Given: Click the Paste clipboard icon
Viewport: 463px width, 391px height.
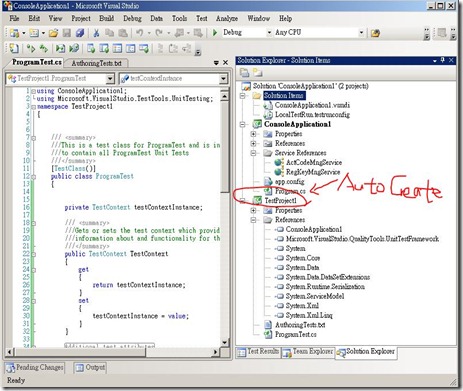Looking at the screenshot, I should [123, 33].
